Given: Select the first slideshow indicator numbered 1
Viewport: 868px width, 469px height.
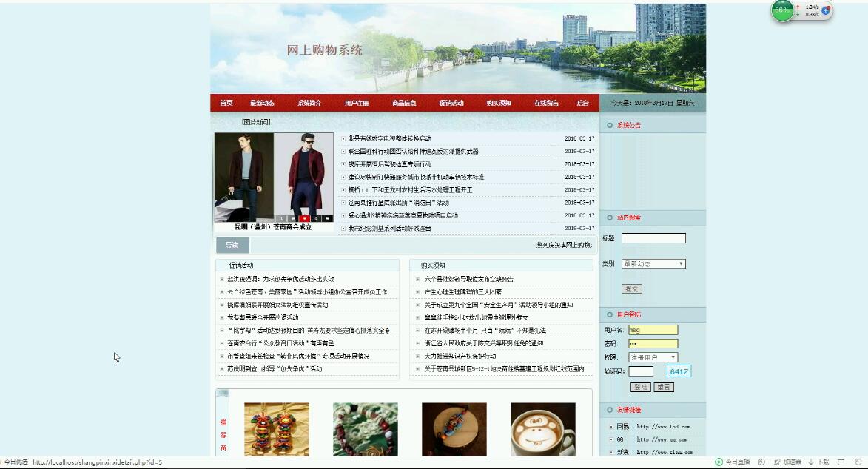Looking at the screenshot, I should coord(281,219).
